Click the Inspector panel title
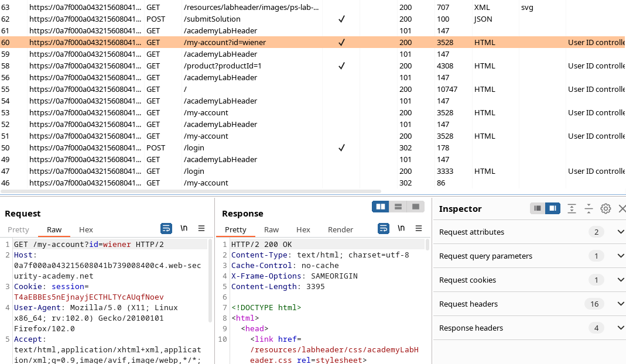626x364 pixels. pyautogui.click(x=460, y=209)
